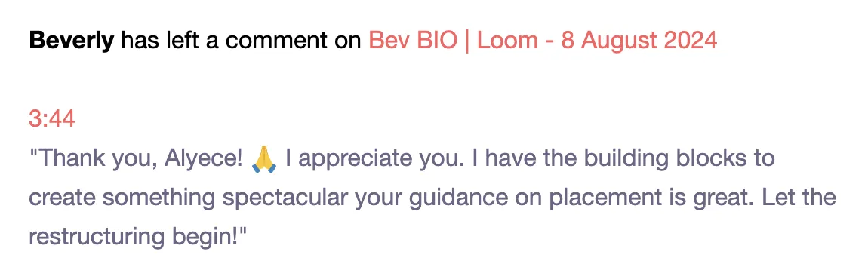This screenshot has width=868, height=273.
Task: Click the praying hands emoji in the comment
Action: pos(264,159)
